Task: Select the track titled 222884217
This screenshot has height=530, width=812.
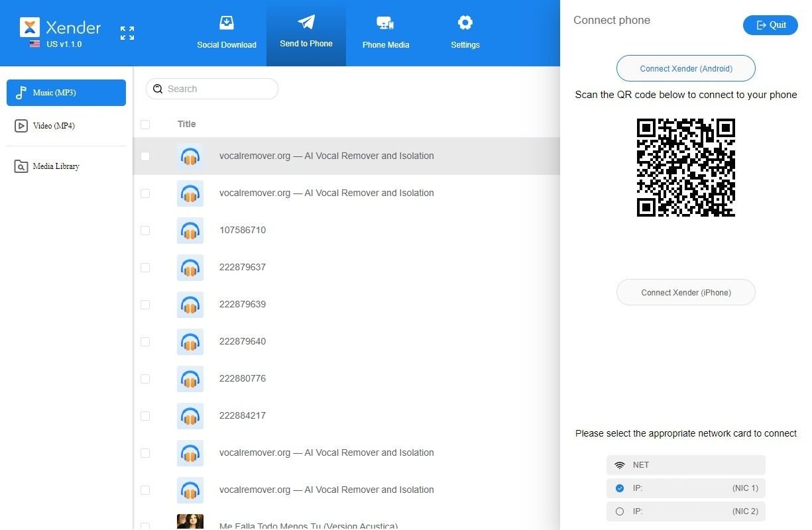Action: (243, 416)
